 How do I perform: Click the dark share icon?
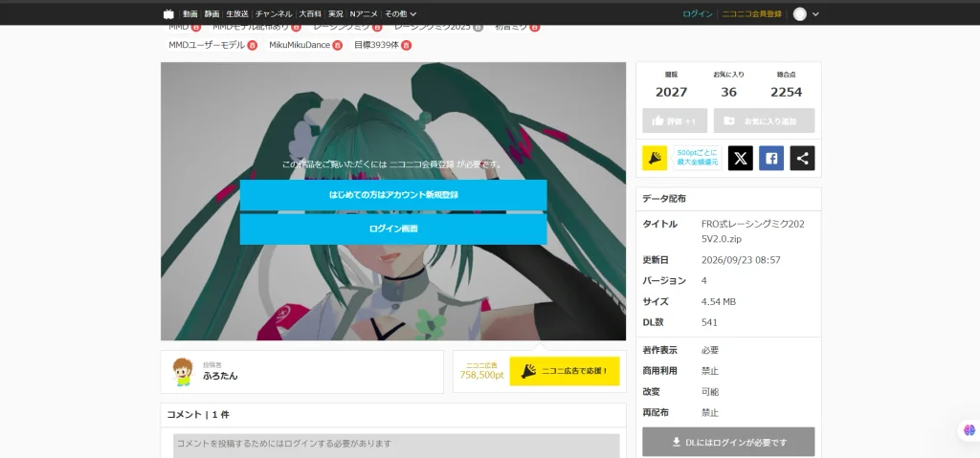pyautogui.click(x=803, y=158)
